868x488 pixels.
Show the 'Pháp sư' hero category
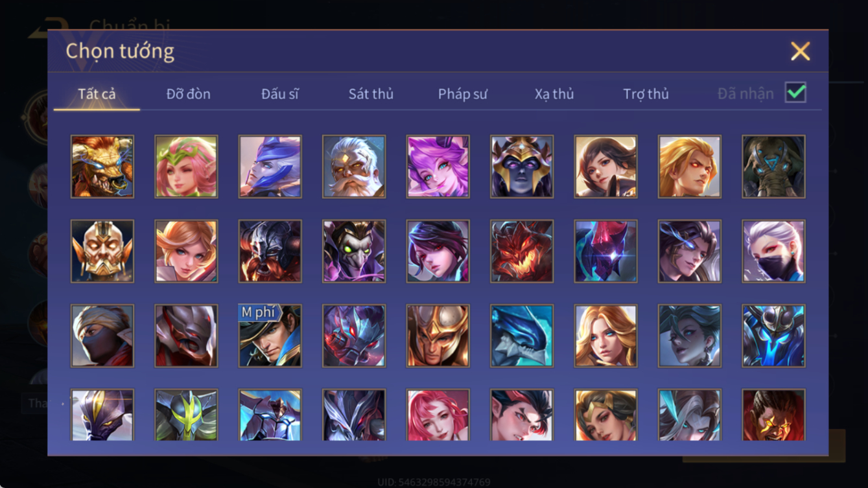(462, 94)
